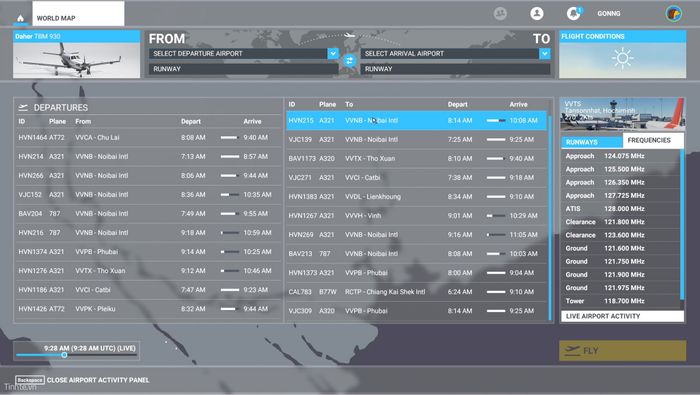The height and width of the screenshot is (395, 700).
Task: Open the VVTS Tansonnhat airport thumbnail
Action: point(622,114)
